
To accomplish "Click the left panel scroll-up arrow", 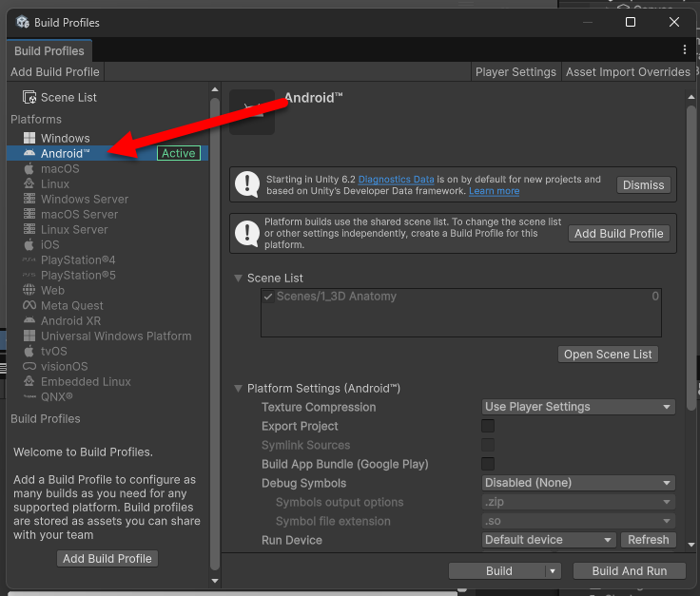I will 215,89.
